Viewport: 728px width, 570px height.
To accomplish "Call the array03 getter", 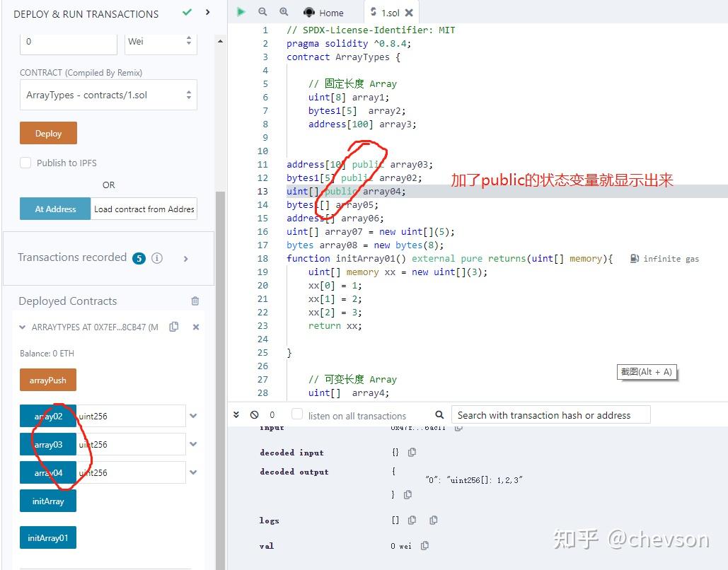I will (x=48, y=445).
